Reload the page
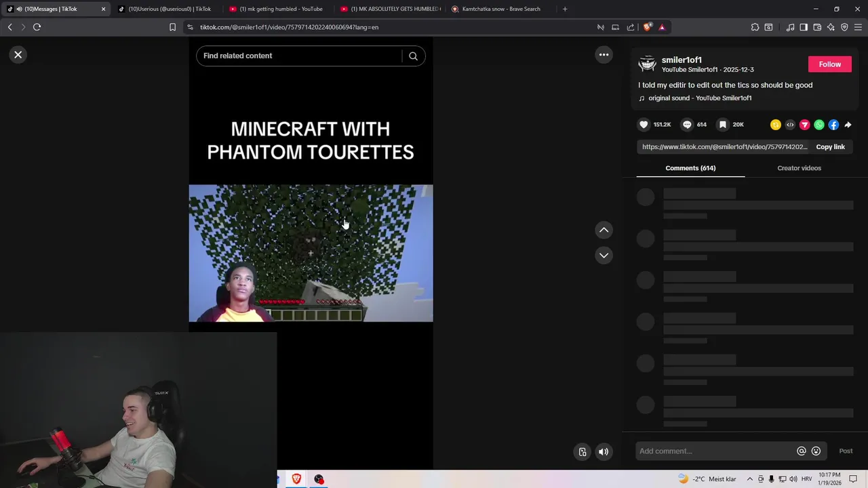The image size is (868, 488). (37, 27)
